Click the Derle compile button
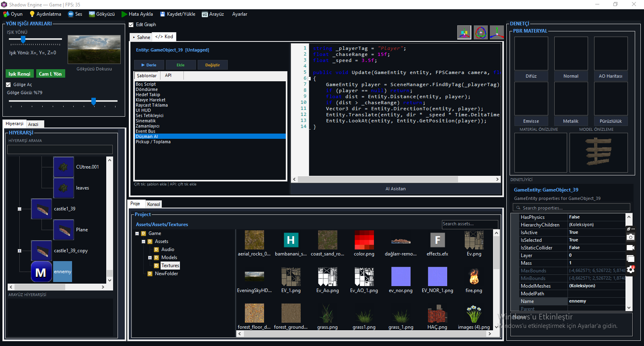The height and width of the screenshot is (346, 644). point(149,65)
